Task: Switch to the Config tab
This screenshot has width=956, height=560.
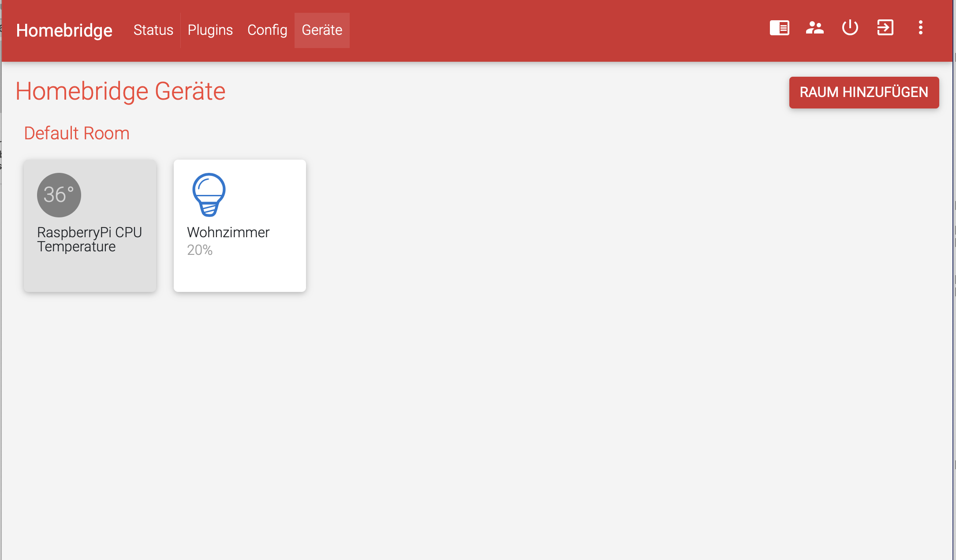Action: [x=267, y=30]
